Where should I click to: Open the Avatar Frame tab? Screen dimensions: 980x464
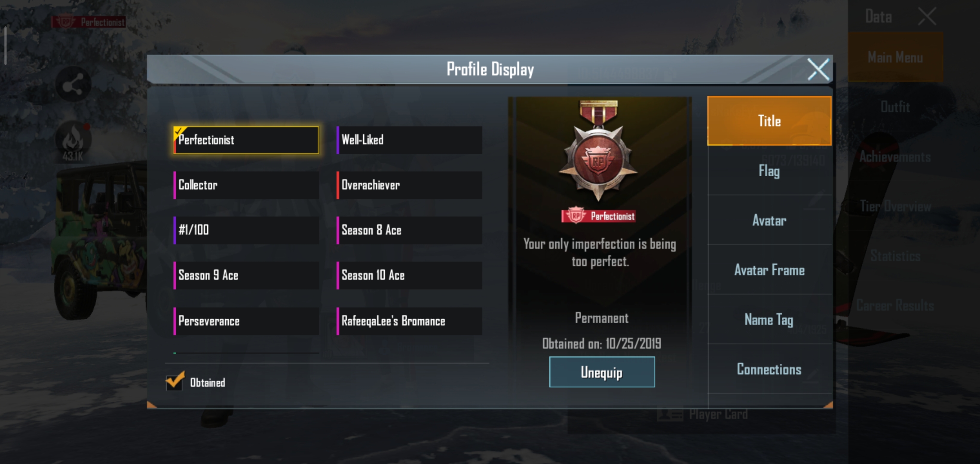(769, 270)
